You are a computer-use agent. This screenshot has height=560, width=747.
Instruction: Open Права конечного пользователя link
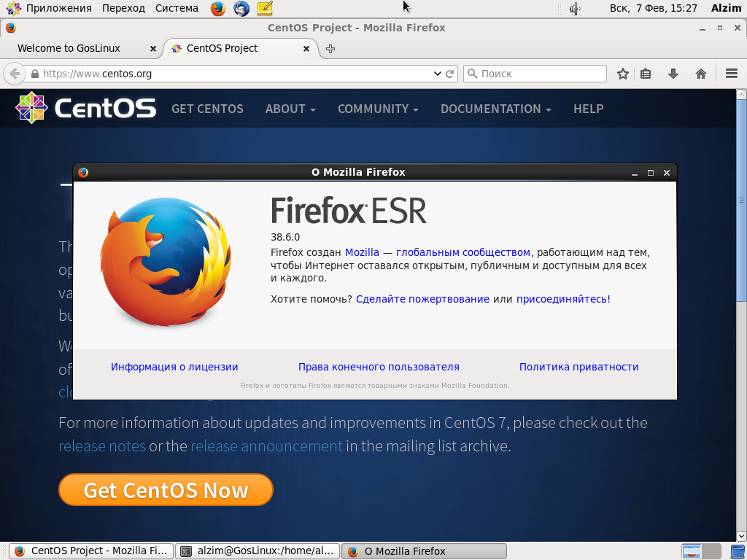[x=379, y=367]
